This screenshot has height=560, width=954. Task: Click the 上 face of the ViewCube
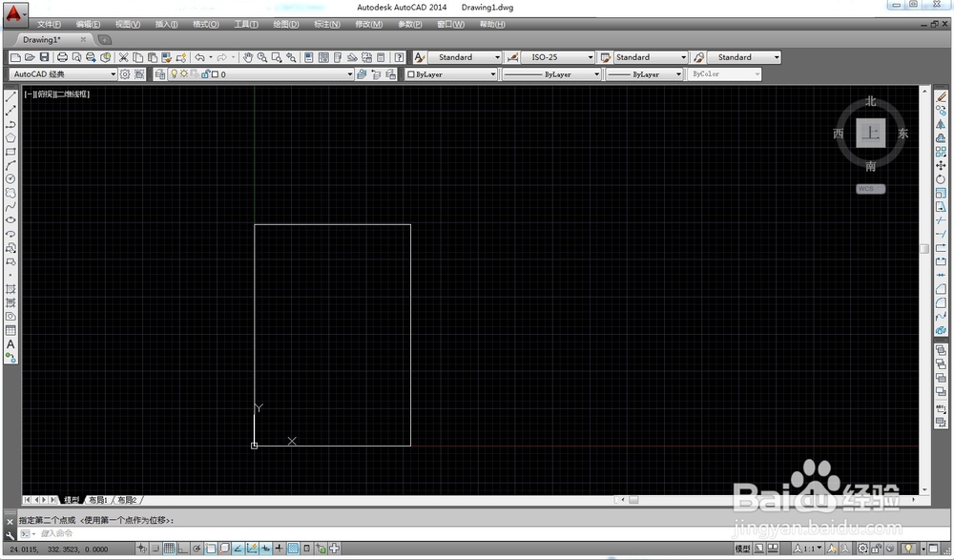(871, 133)
